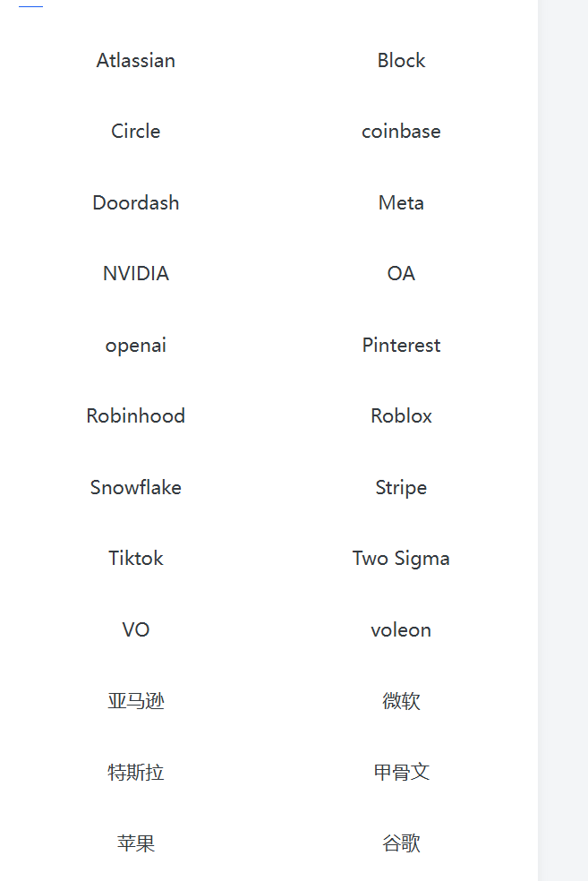This screenshot has width=588, height=881.
Task: Select the 谷歌 company link
Action: pos(401,843)
